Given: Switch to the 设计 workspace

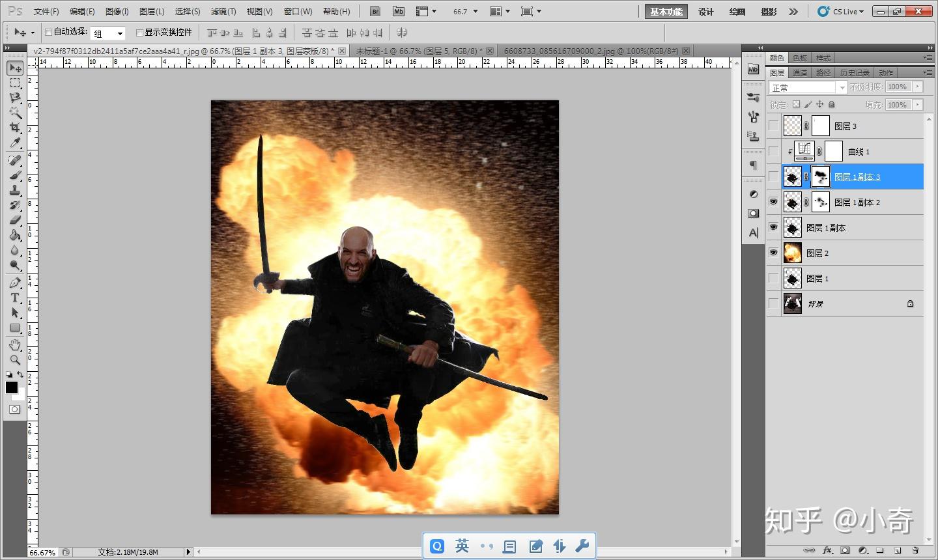Looking at the screenshot, I should [705, 12].
